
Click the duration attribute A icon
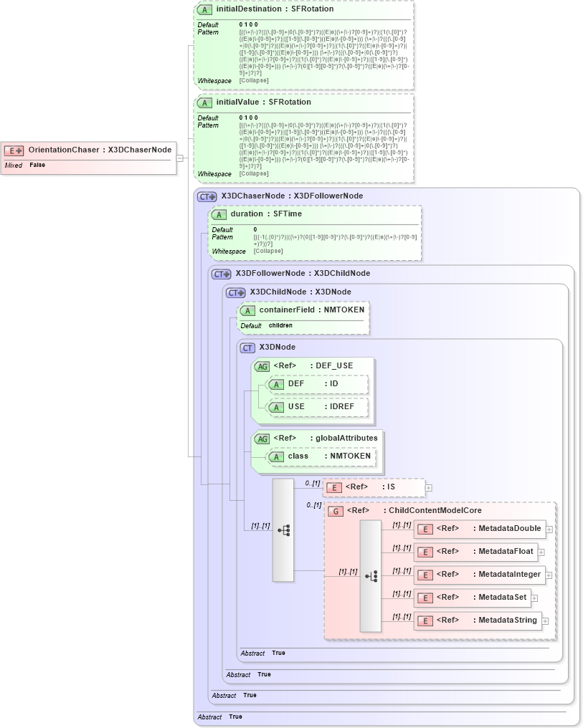(x=219, y=215)
